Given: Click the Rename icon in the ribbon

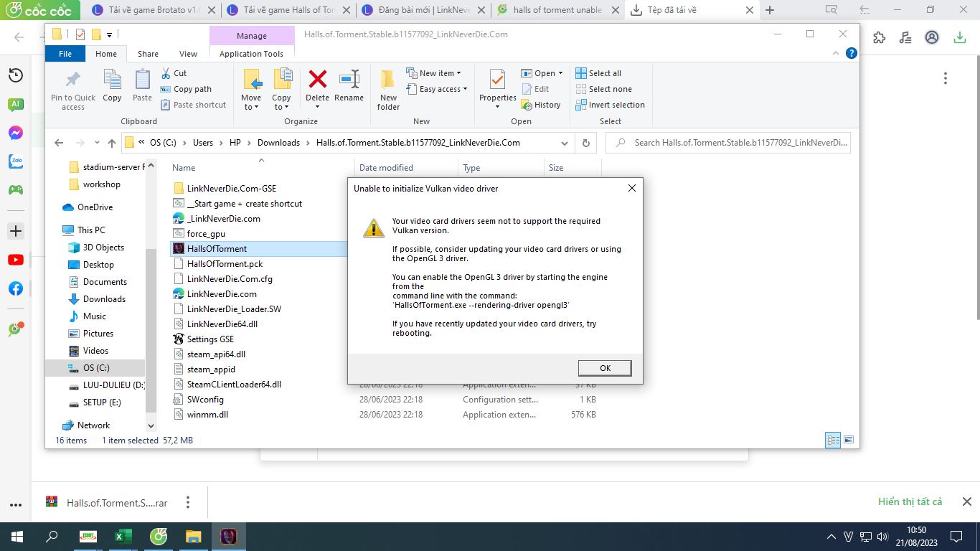Looking at the screenshot, I should 349,80.
